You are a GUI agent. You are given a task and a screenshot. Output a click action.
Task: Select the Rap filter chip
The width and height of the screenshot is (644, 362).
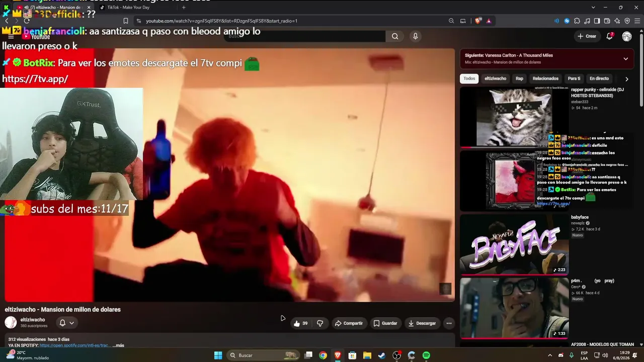(519, 78)
